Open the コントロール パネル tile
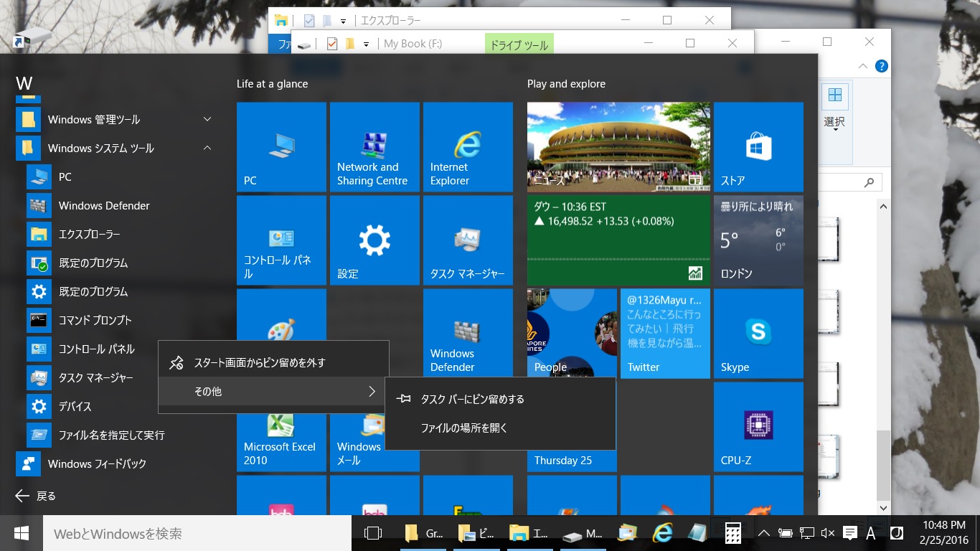 pyautogui.click(x=281, y=240)
